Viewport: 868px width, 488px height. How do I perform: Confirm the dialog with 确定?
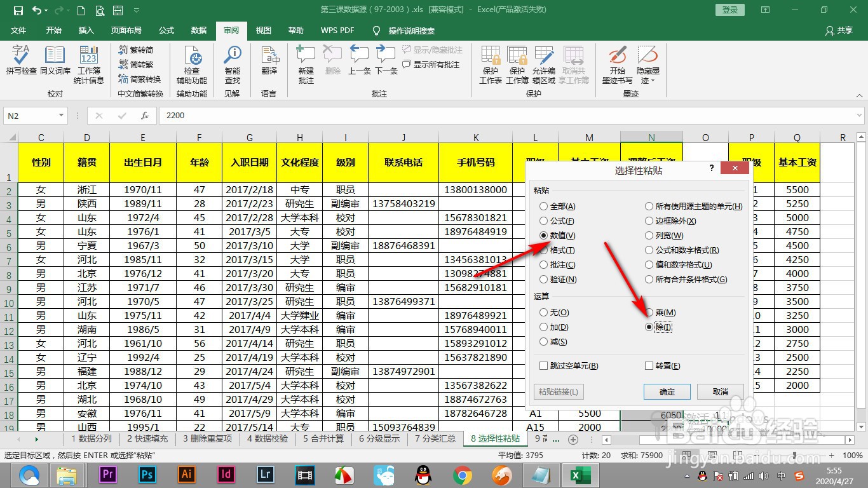pos(667,391)
